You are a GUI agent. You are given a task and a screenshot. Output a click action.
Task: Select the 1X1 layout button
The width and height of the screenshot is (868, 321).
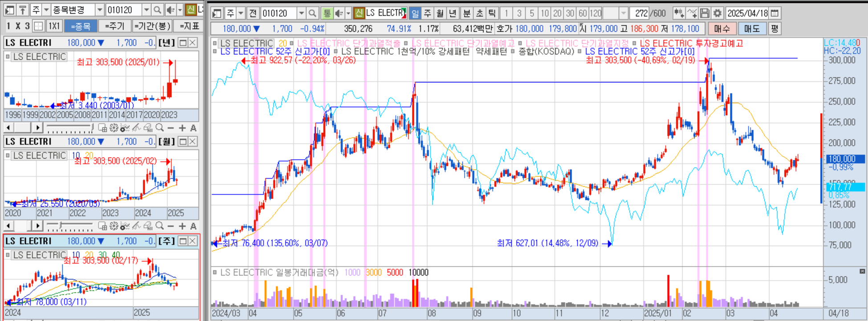pyautogui.click(x=54, y=26)
